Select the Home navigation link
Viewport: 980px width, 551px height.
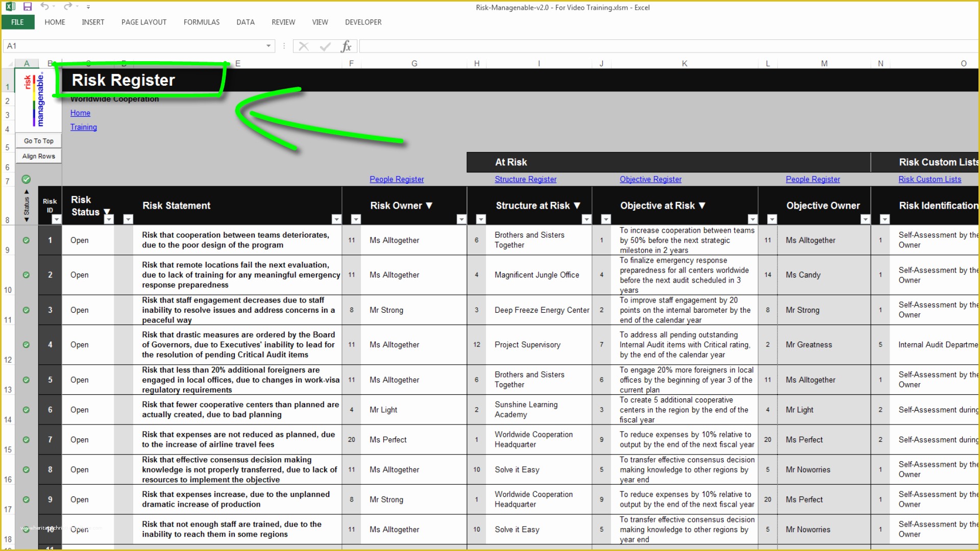point(80,112)
